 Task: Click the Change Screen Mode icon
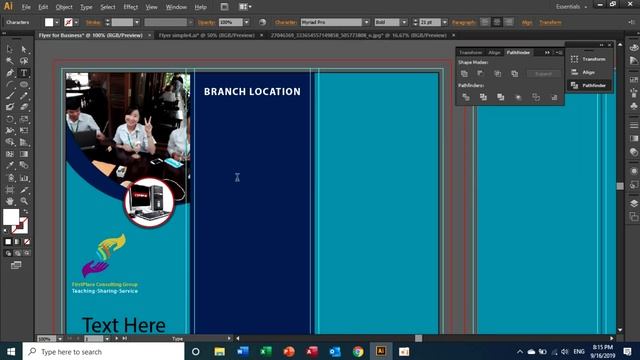tap(16, 265)
